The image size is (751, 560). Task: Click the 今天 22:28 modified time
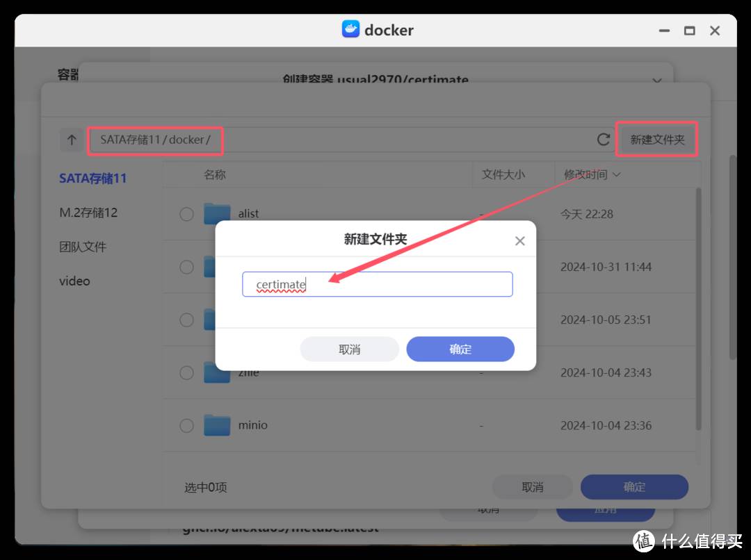pos(587,214)
